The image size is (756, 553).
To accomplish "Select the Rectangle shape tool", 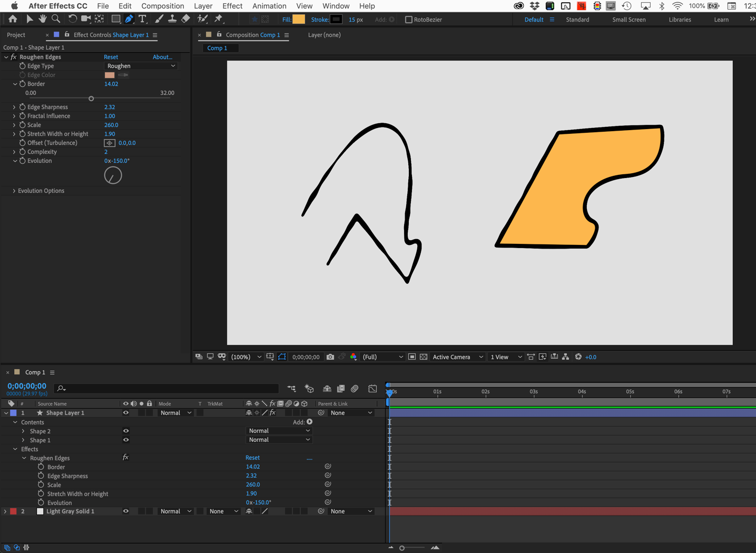I will [x=115, y=19].
